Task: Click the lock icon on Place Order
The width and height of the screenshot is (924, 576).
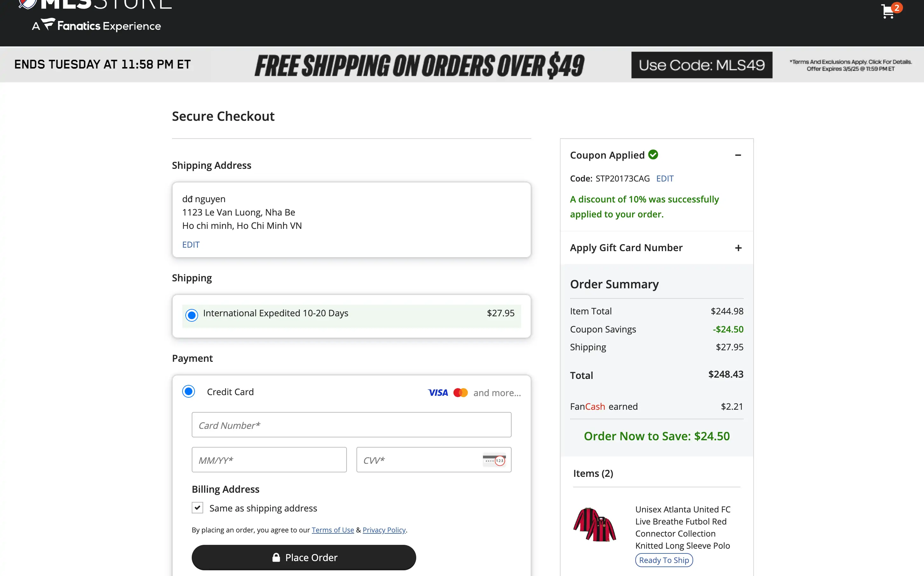Action: [x=276, y=558]
